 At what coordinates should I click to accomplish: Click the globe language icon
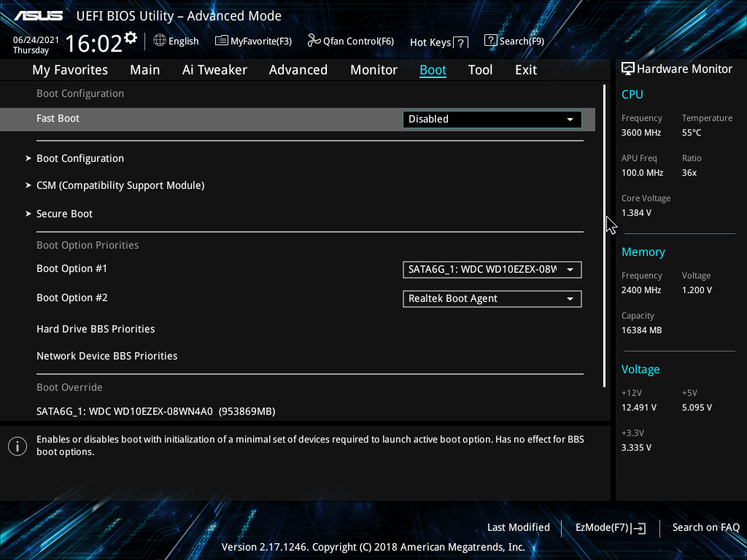pos(160,41)
